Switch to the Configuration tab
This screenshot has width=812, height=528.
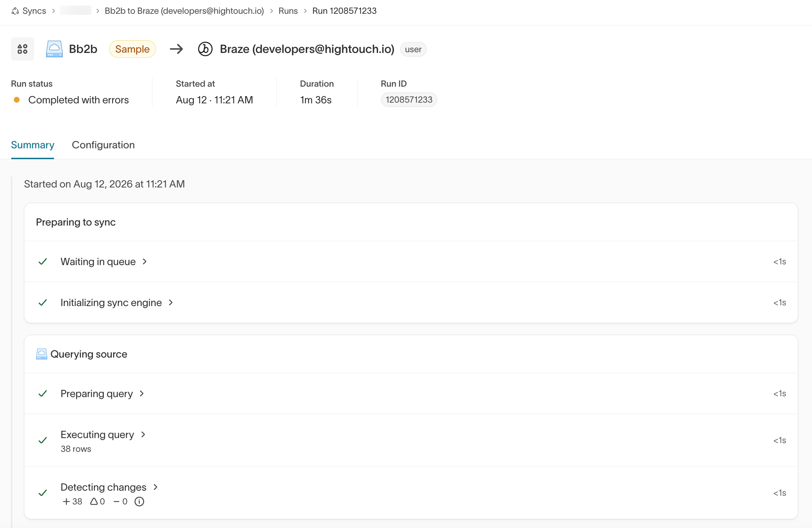[x=103, y=145]
